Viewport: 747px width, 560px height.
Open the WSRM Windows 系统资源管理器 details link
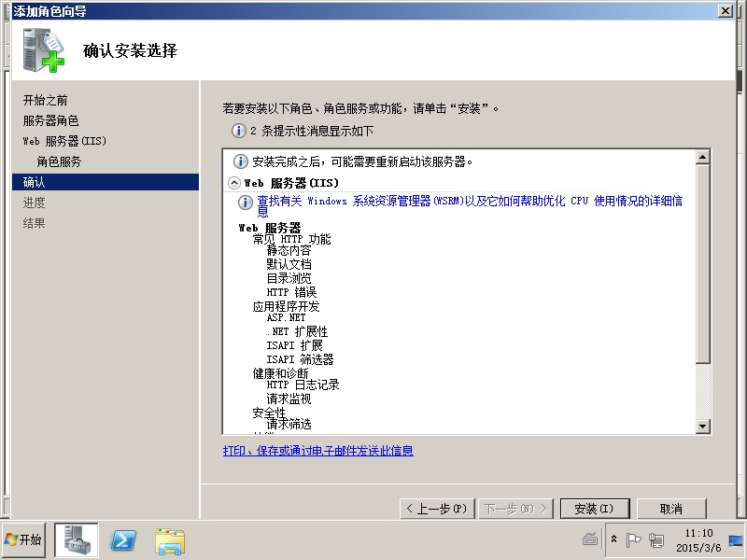(x=470, y=205)
